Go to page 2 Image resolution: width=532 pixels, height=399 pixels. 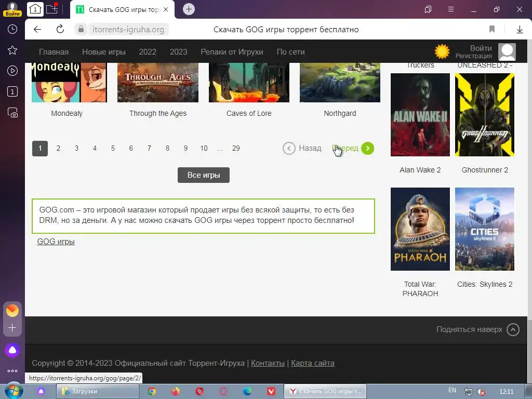[58, 148]
